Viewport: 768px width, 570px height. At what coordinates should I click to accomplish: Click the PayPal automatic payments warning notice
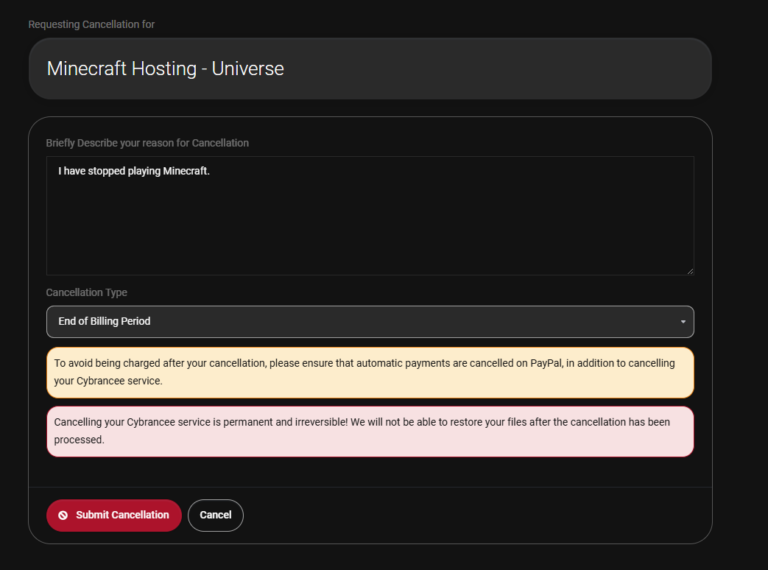[x=370, y=372]
